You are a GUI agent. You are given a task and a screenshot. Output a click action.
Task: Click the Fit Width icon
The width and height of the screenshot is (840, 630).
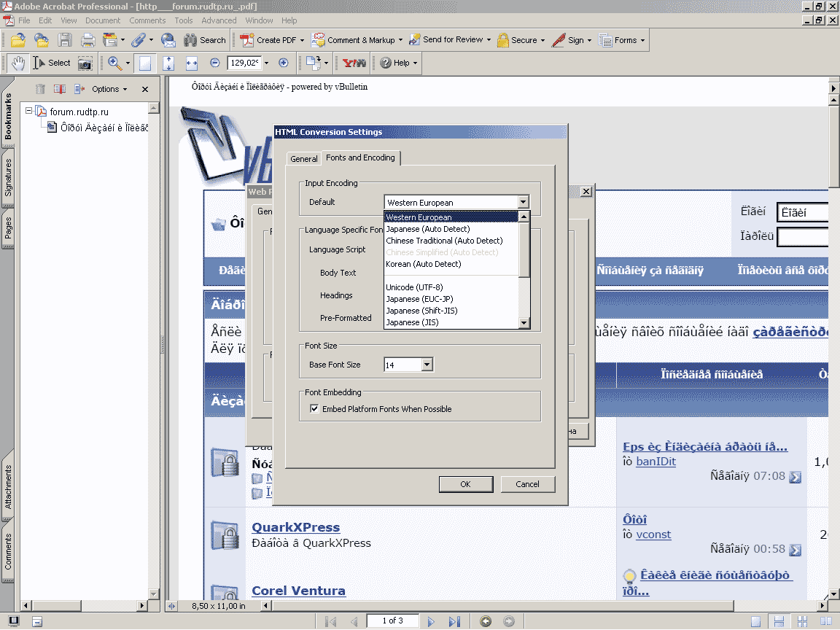click(192, 63)
